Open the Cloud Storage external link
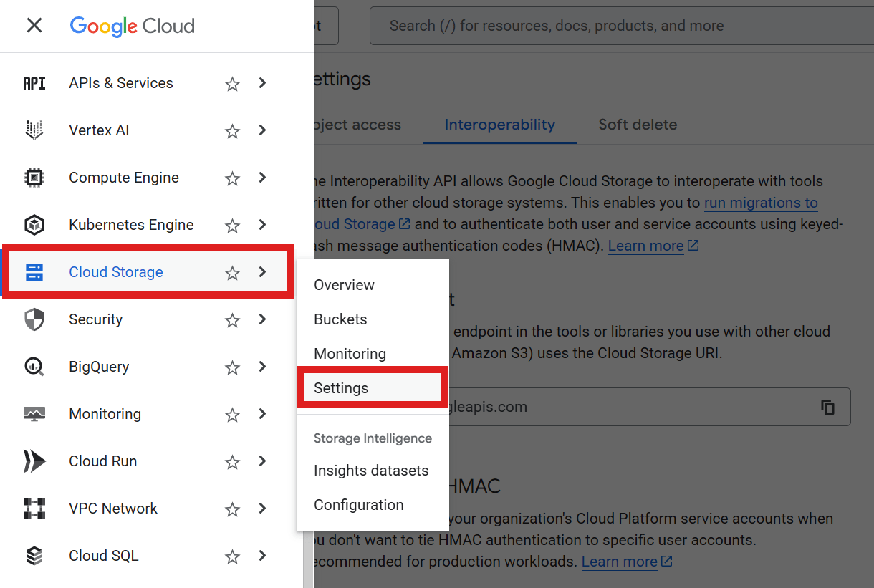The image size is (874, 588). (x=361, y=224)
